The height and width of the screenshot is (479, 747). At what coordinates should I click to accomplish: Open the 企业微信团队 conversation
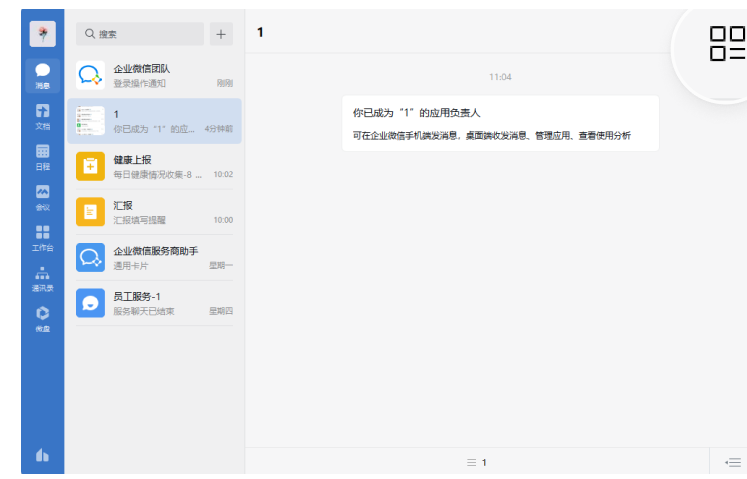(154, 75)
